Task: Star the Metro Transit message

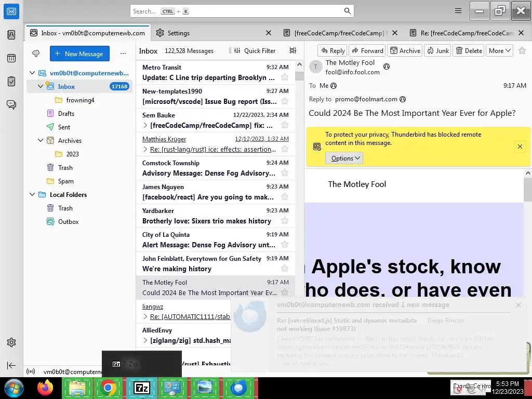Action: (x=285, y=77)
